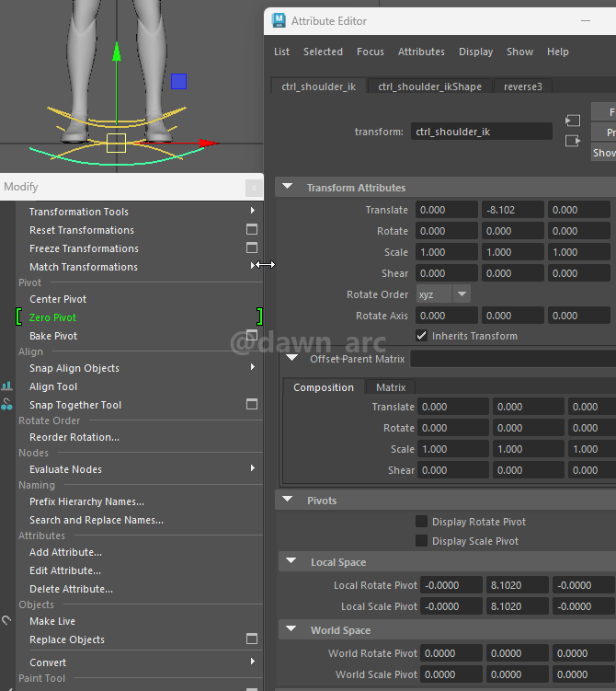Viewport: 616px width, 691px height.
Task: Click the select output connection icon
Action: pos(573,141)
